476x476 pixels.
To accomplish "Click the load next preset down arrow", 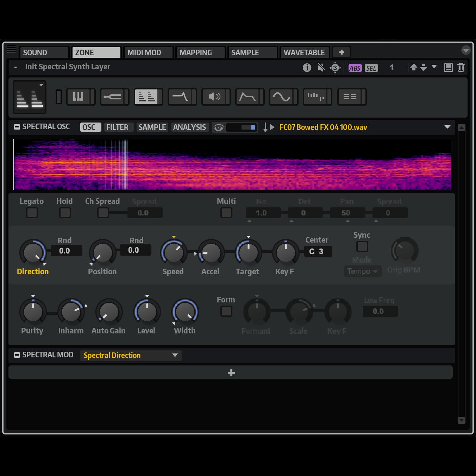I will pyautogui.click(x=424, y=67).
